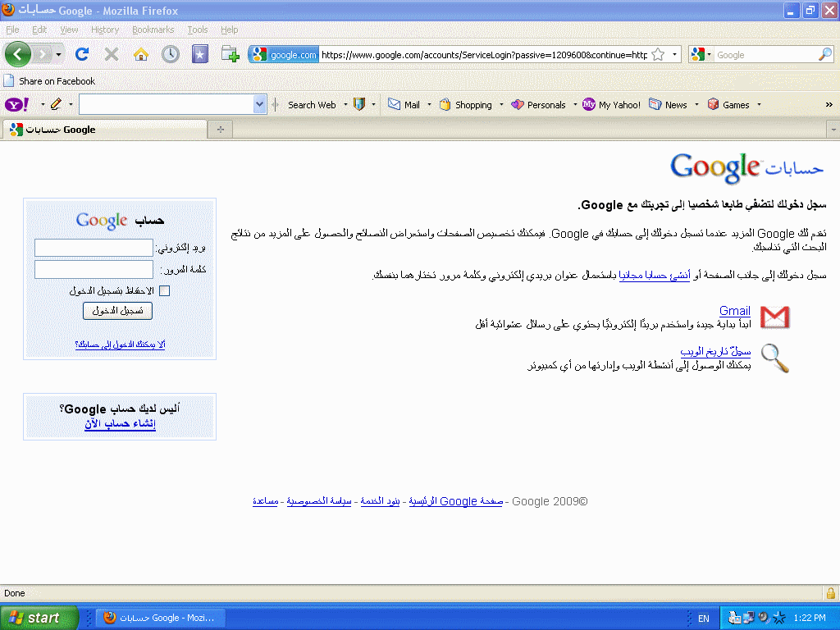840x630 pixels.
Task: Click the Gmail envelope logo
Action: pyautogui.click(x=774, y=317)
